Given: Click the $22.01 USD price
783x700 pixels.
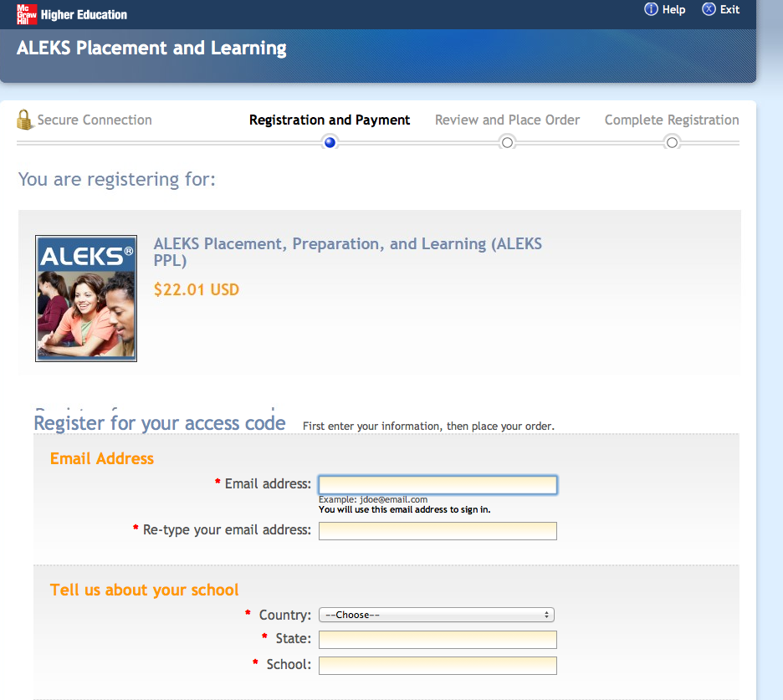Looking at the screenshot, I should point(197,289).
